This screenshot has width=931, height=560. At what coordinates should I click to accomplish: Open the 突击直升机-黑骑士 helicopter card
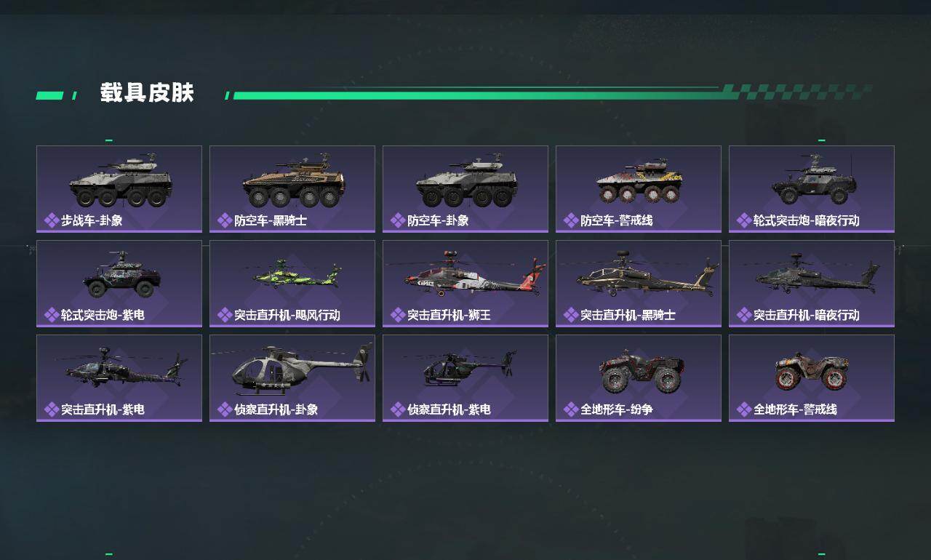639,284
